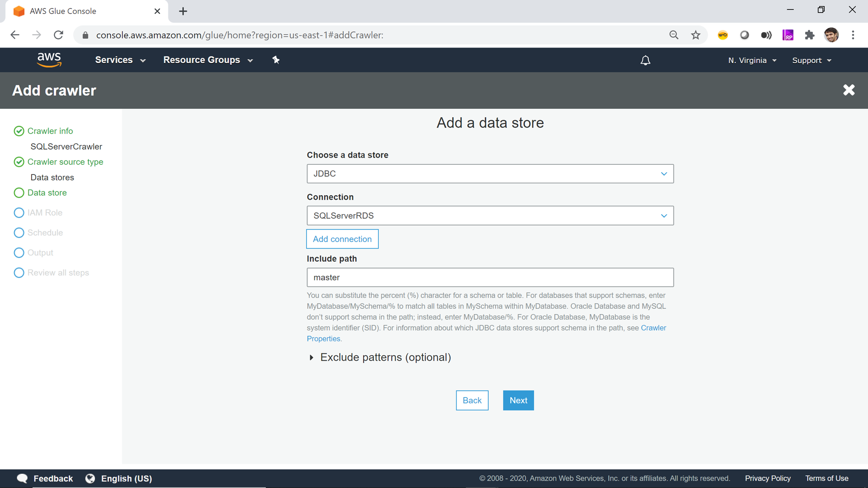Select the Schedule step circle
Screen dimensions: 868x488
pos(19,233)
